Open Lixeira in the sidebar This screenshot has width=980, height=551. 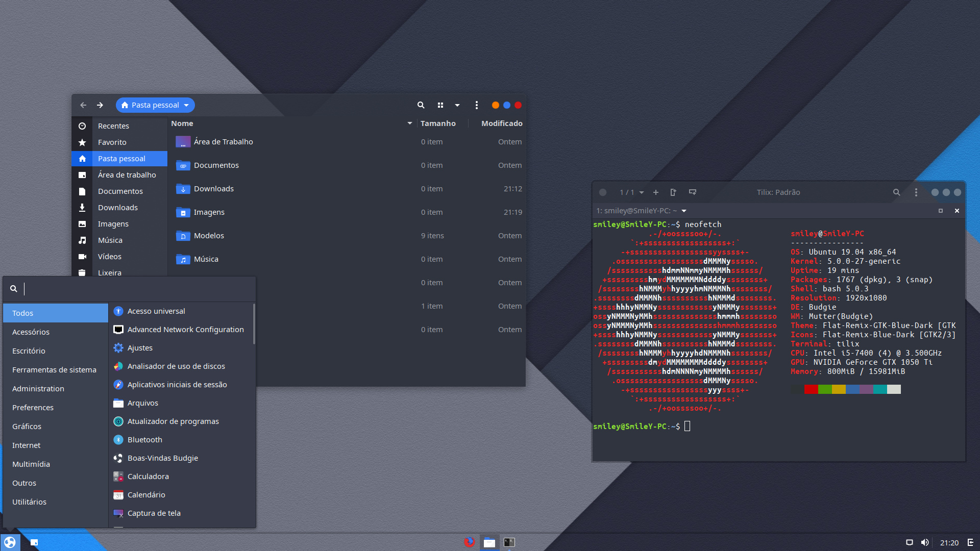coord(110,272)
